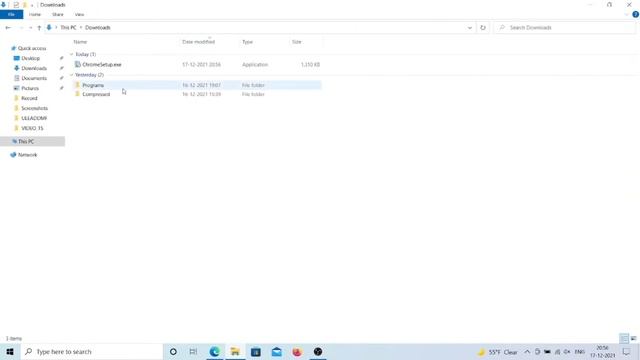Viewport: 640px width, 360px height.
Task: Collapse the Yesterday group
Action: coord(71,75)
